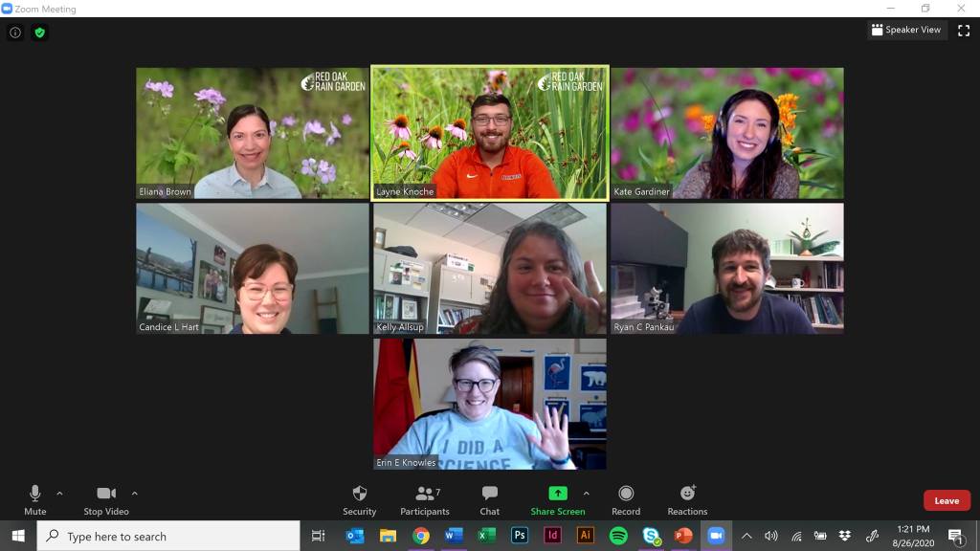Open Spotify from the taskbar
The image size is (980, 551).
click(618, 536)
